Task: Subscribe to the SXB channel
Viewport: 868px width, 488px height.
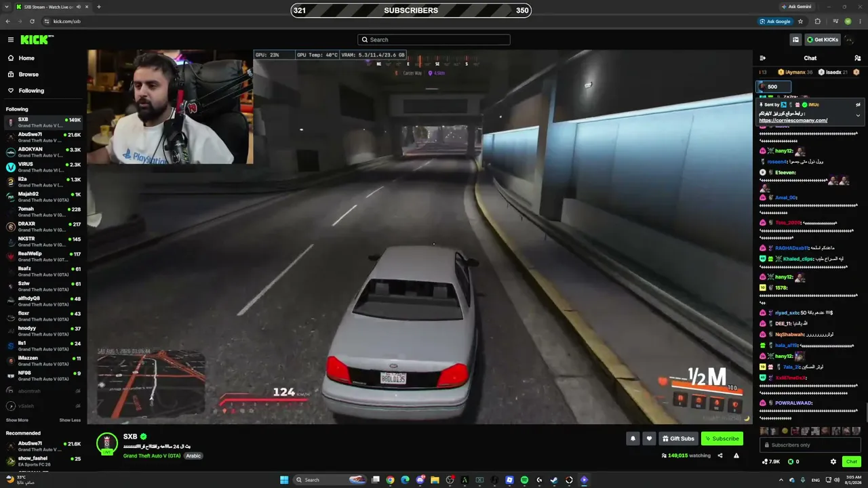Action: pyautogui.click(x=722, y=439)
